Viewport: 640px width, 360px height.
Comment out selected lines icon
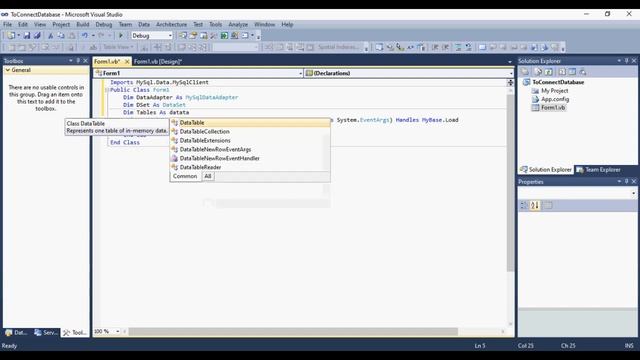(458, 47)
